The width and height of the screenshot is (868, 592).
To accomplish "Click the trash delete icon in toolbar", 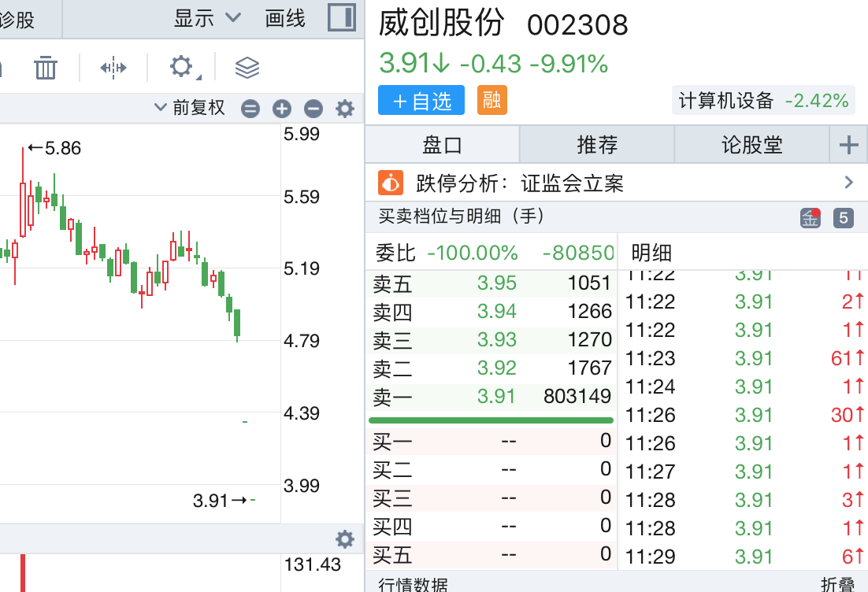I will 46,68.
